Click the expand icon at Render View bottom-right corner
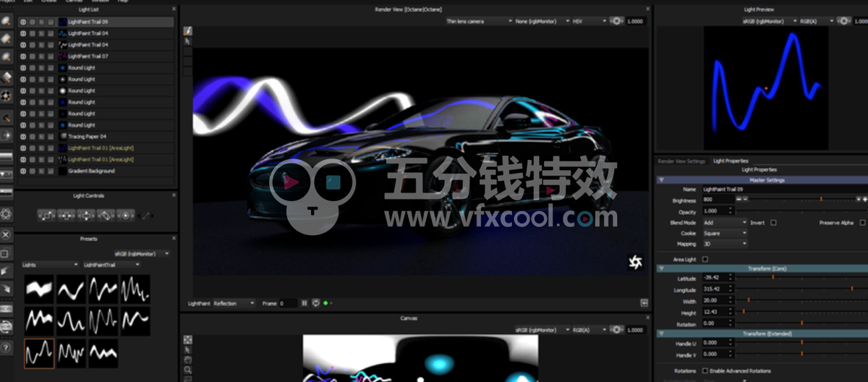868x382 pixels. pyautogui.click(x=644, y=303)
